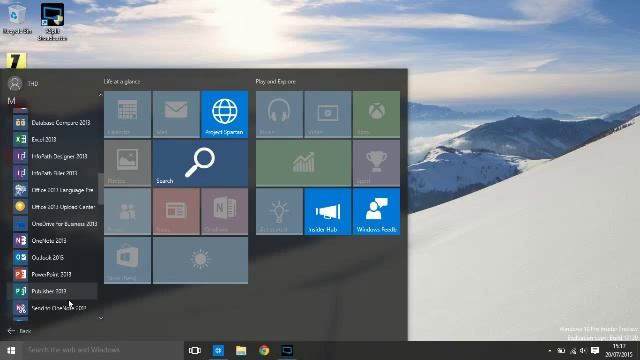Show hidden system tray icons

click(550, 351)
